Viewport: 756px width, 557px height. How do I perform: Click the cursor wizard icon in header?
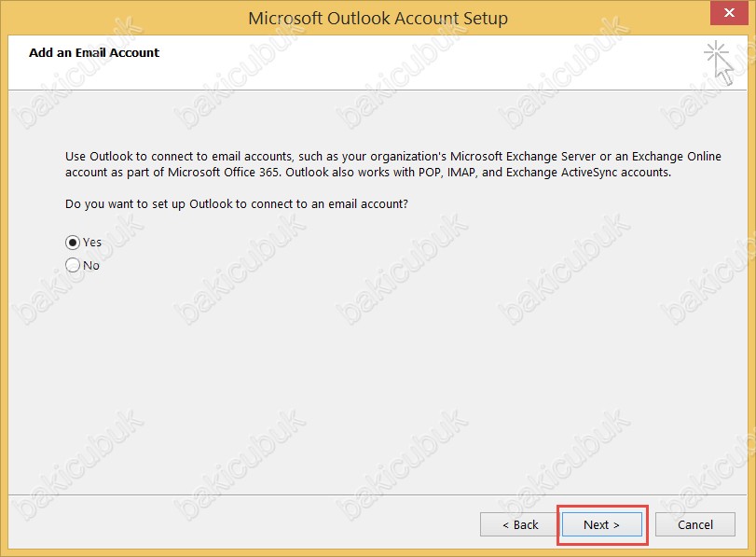(x=719, y=63)
